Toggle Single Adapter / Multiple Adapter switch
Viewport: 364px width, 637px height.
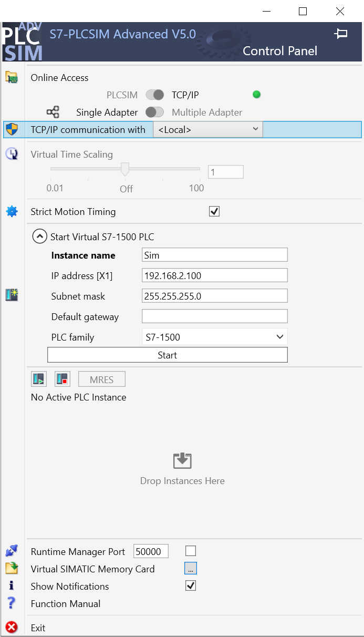coord(155,112)
